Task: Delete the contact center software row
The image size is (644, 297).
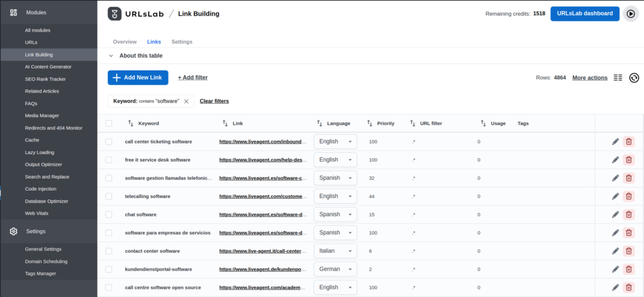Action: click(x=628, y=251)
